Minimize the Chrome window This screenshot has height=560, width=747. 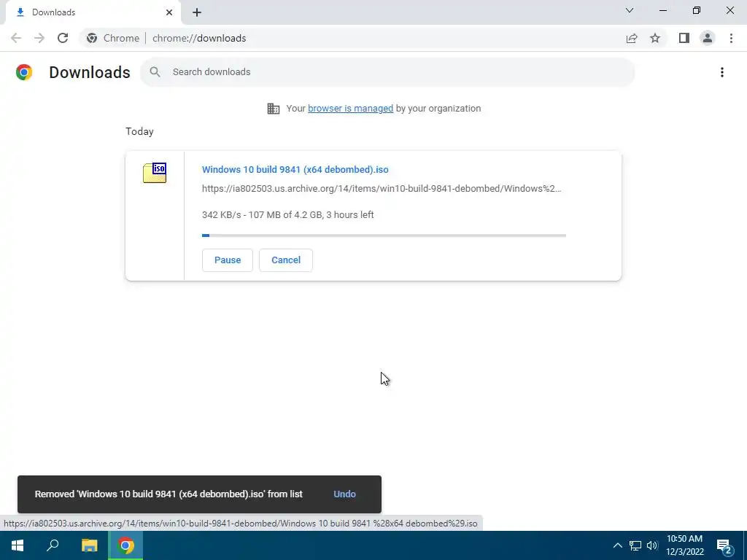tap(662, 10)
